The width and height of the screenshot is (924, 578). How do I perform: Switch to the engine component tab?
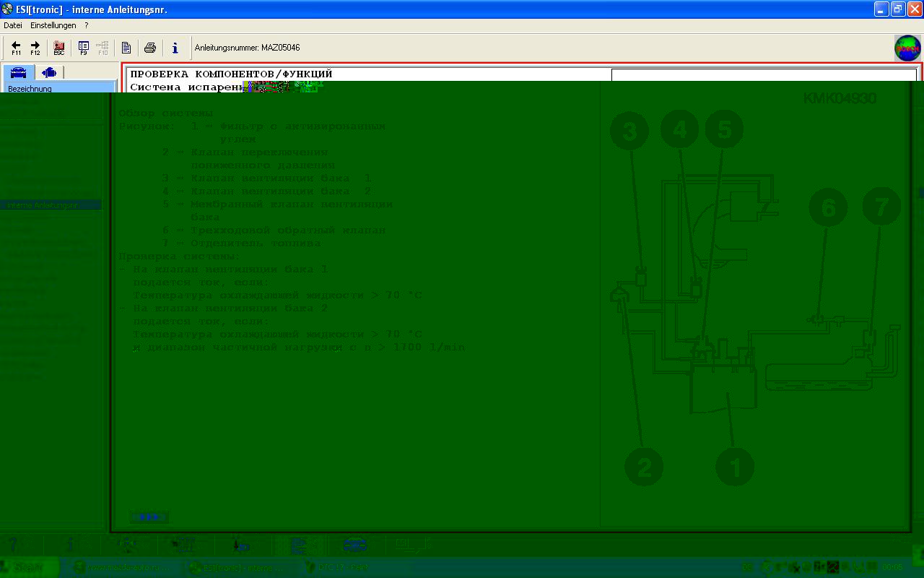tap(49, 72)
